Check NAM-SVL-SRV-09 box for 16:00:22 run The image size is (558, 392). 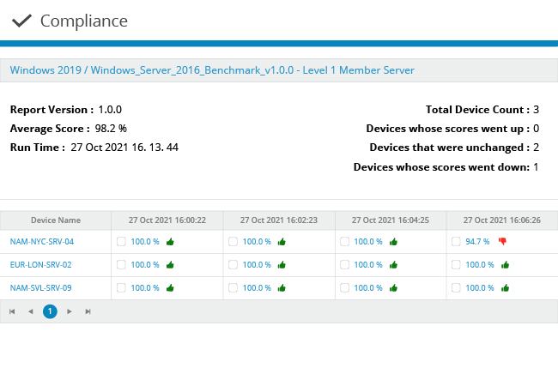click(121, 287)
